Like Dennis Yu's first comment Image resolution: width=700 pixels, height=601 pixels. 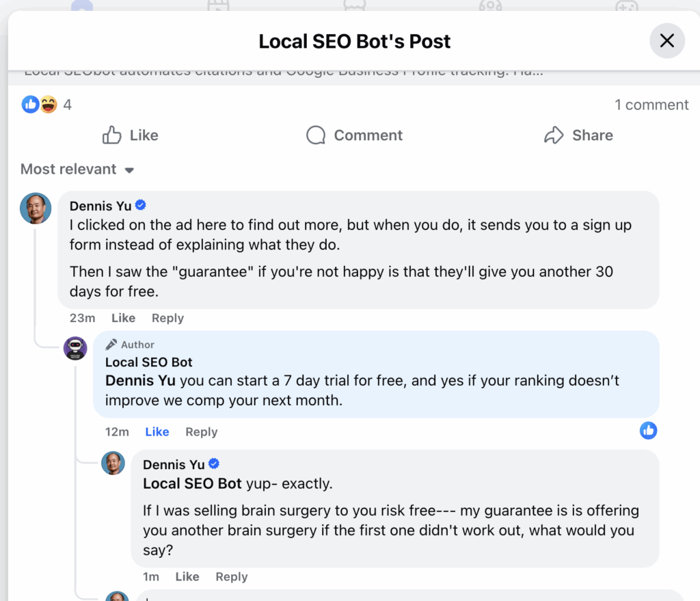(123, 318)
